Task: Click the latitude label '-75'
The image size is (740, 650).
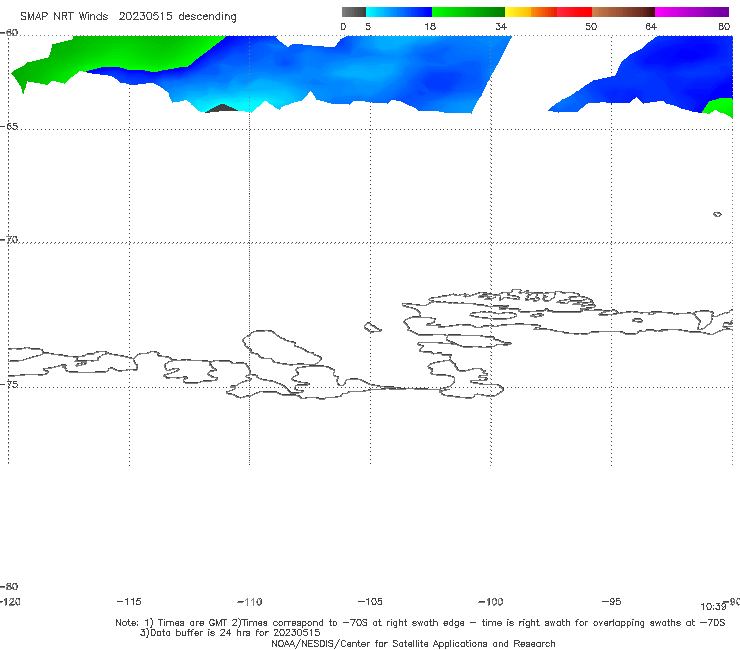Action: [x=9, y=384]
